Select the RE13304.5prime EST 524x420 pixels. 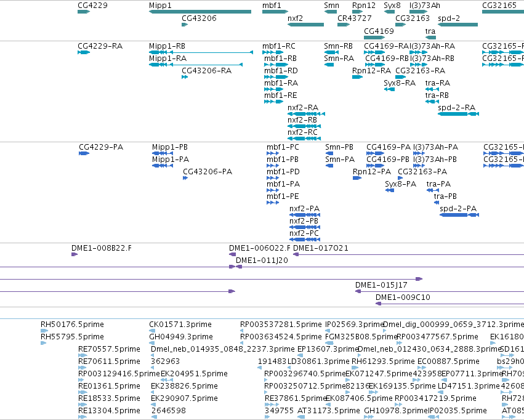point(83,417)
